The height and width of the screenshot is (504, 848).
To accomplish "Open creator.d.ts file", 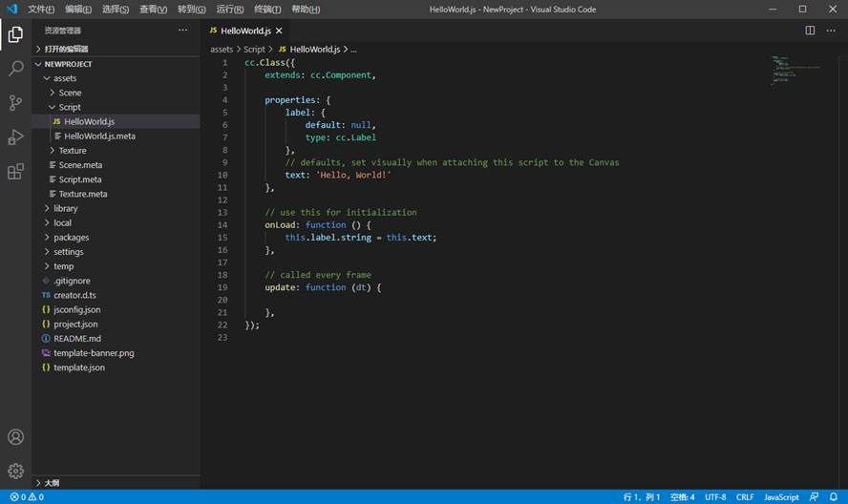I will coord(116,295).
